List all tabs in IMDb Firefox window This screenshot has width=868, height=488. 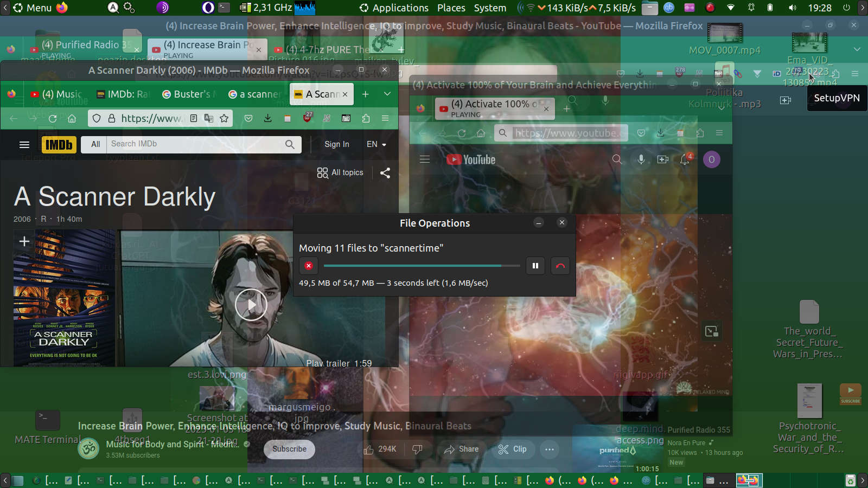tap(387, 94)
